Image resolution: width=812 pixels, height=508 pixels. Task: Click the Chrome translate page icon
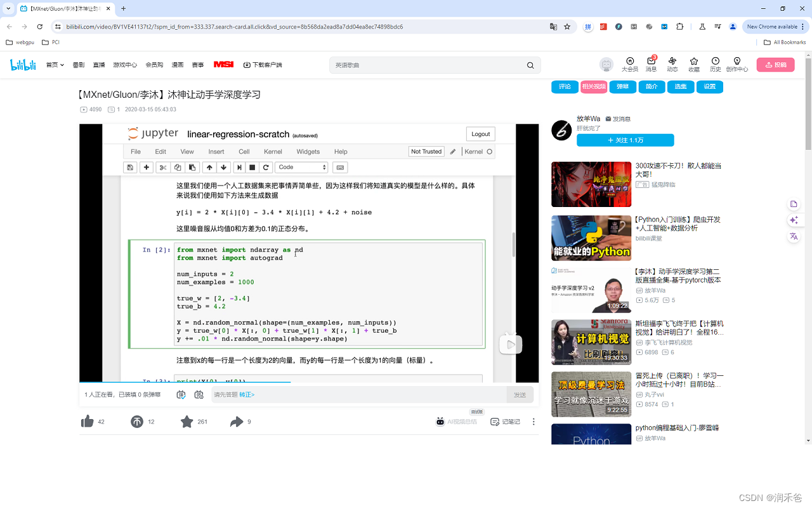(x=553, y=27)
